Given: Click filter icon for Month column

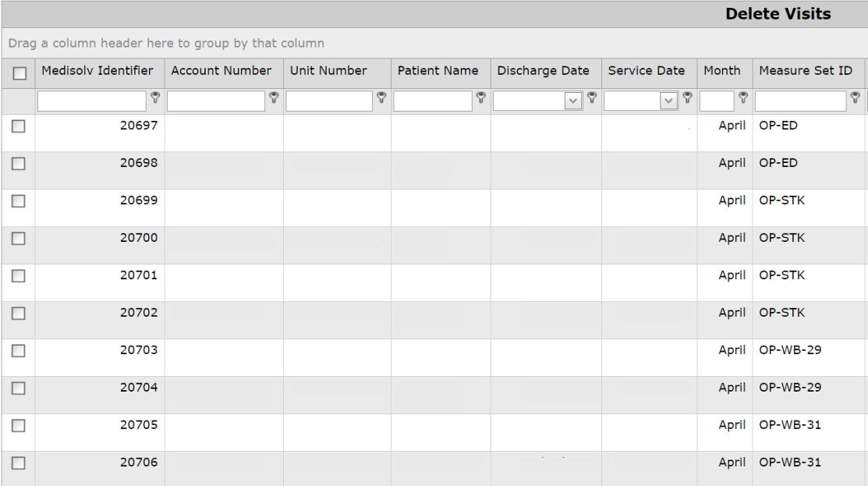Looking at the screenshot, I should pos(743,98).
